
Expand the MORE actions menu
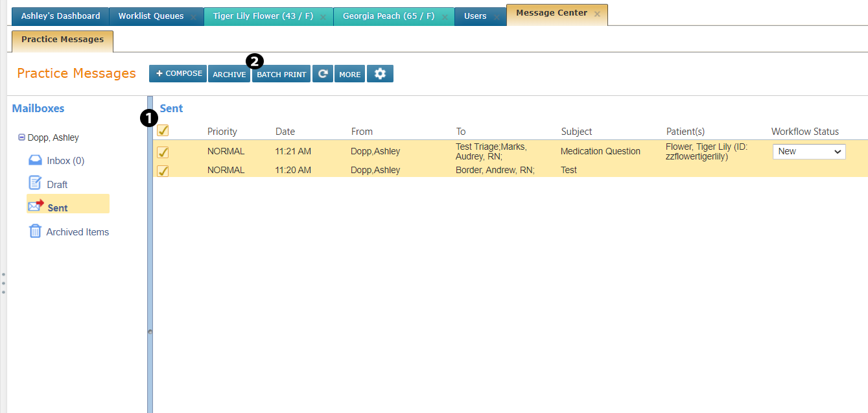349,74
